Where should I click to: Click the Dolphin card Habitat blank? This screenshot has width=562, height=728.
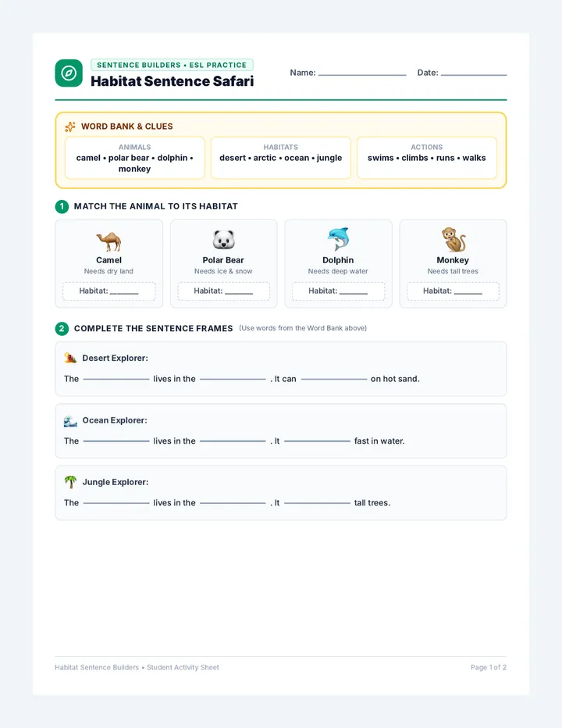click(x=353, y=293)
